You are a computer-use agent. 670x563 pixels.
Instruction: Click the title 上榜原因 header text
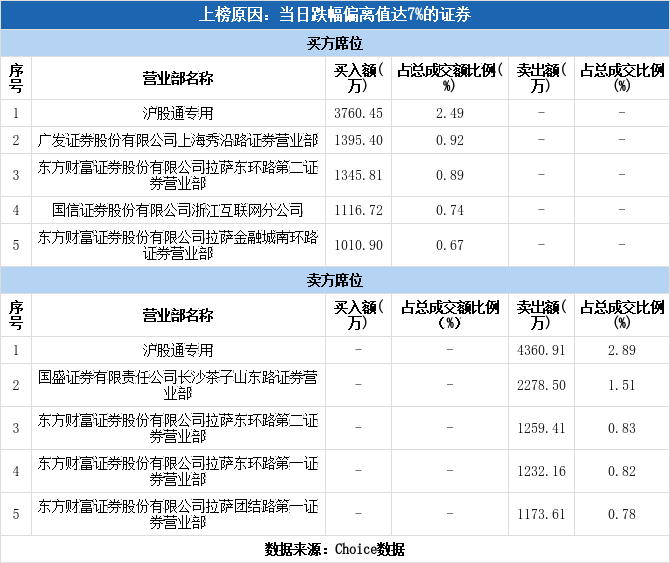[x=335, y=15]
